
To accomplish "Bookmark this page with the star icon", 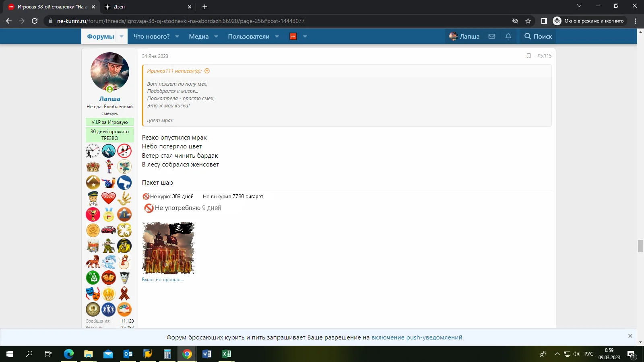I will click(x=528, y=21).
